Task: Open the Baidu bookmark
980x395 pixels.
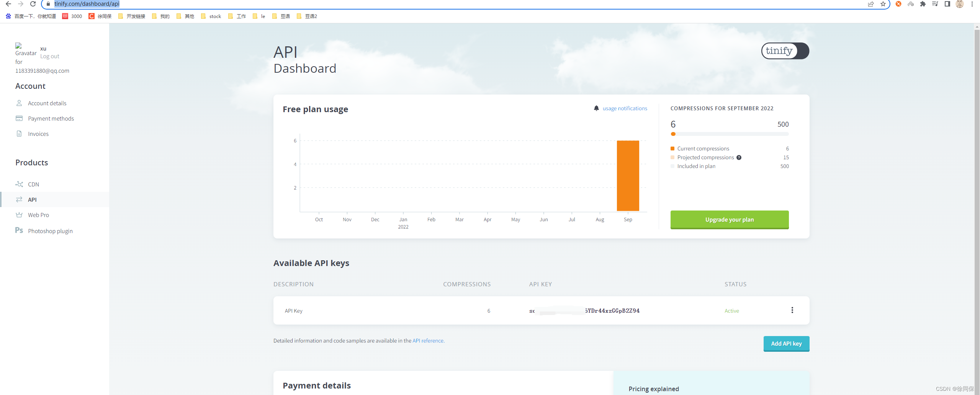Action: [x=31, y=16]
